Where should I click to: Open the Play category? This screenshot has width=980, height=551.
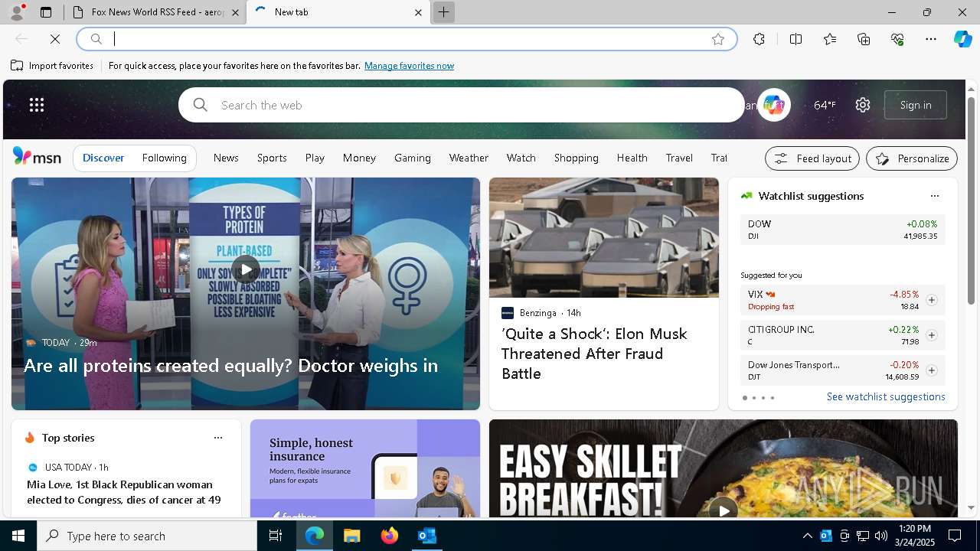[x=315, y=158]
